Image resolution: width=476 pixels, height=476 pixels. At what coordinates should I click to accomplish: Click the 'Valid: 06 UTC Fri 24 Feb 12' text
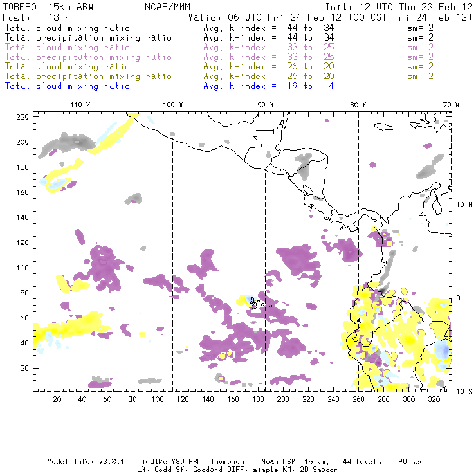pos(265,17)
